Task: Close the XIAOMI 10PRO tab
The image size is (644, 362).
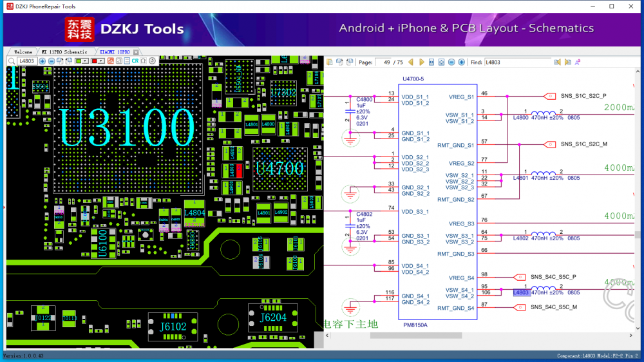Action: pos(135,52)
